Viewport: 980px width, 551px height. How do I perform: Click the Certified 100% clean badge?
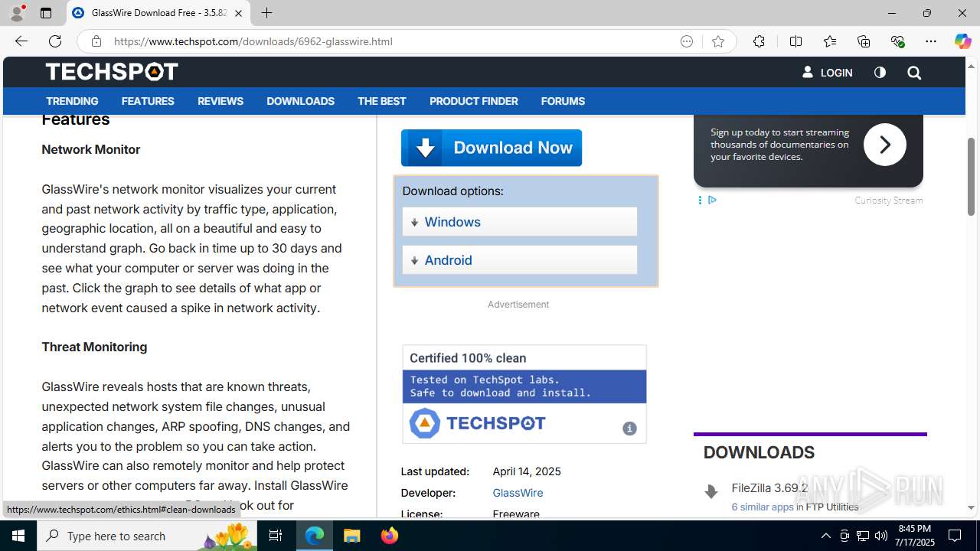[x=524, y=394]
